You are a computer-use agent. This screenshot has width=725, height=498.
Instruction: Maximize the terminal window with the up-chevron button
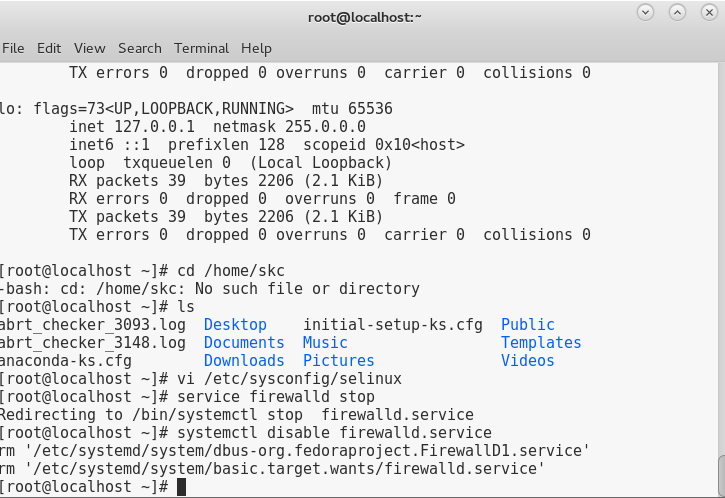point(677,12)
